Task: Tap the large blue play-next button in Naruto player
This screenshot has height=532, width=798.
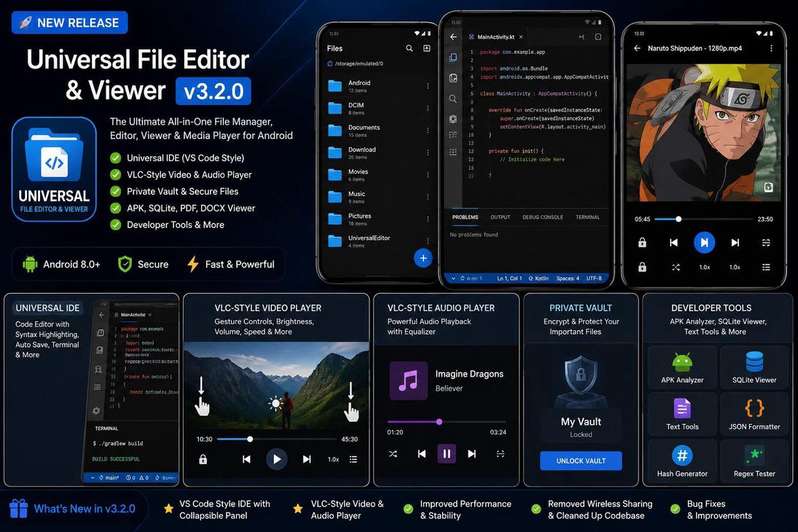Action: [705, 243]
